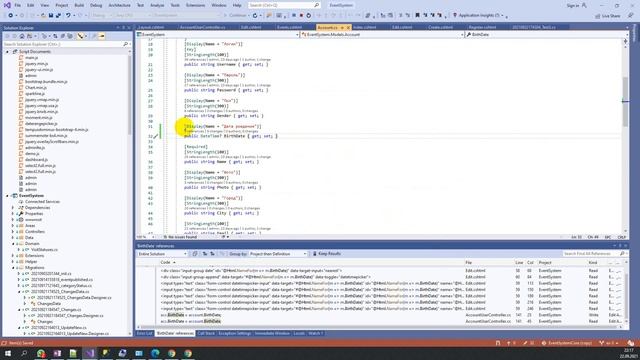Click the Navigate Backward toolbar button

coord(10,16)
